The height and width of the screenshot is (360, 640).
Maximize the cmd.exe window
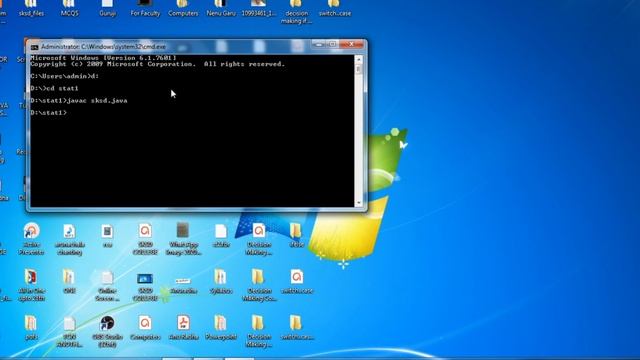click(x=333, y=44)
